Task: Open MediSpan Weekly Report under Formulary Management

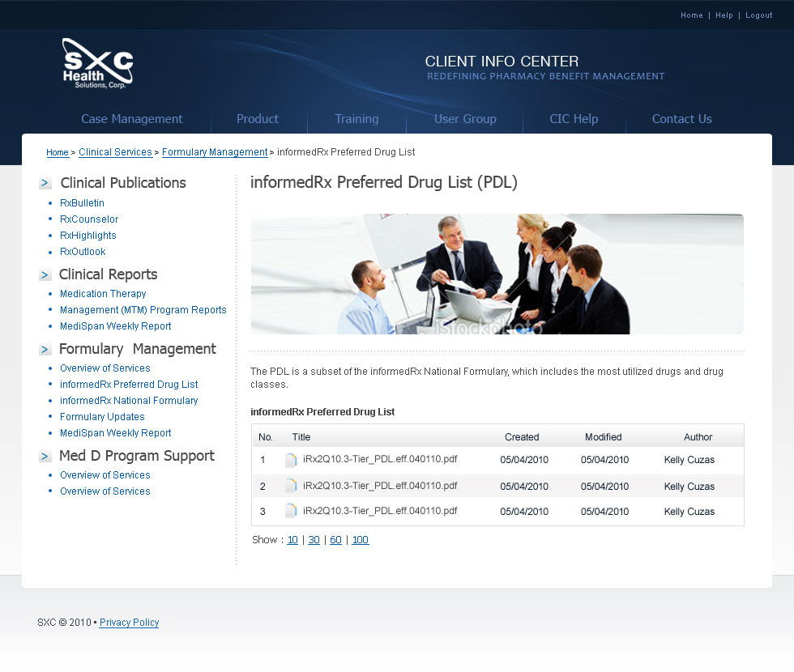Action: click(115, 432)
